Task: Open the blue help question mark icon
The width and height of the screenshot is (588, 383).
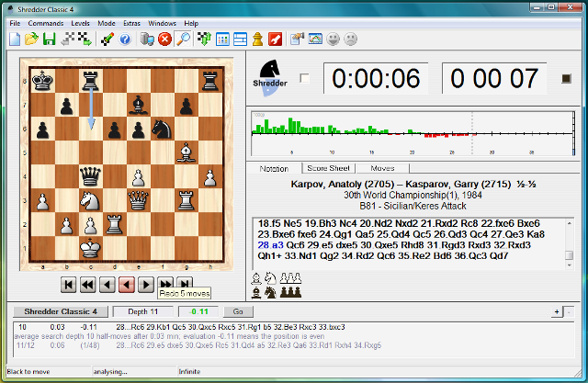Action: (125, 39)
